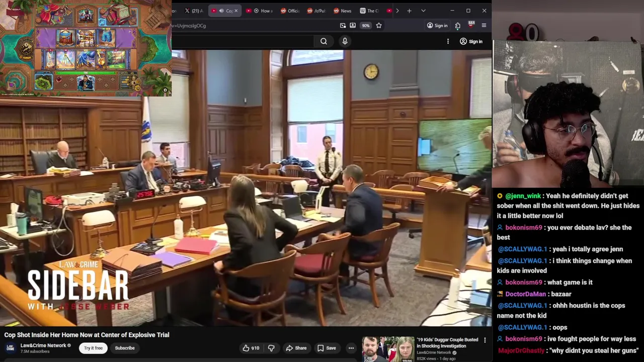Viewport: 644px width, 362px height.
Task: Expand the list all tabs dropdown
Action: click(423, 11)
